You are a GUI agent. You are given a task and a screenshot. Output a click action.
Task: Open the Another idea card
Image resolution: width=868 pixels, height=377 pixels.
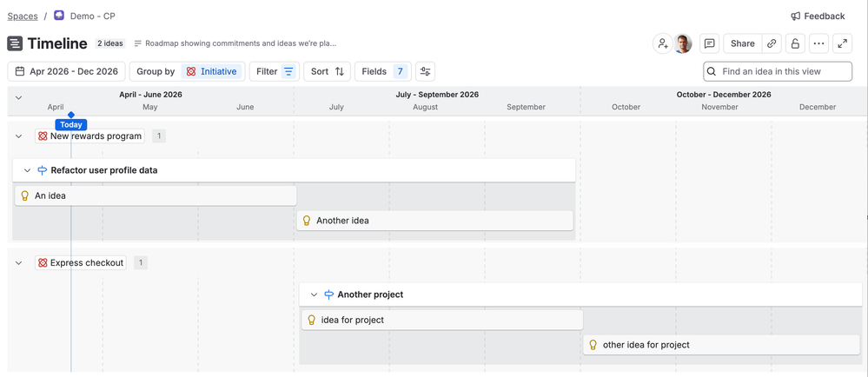pyautogui.click(x=435, y=221)
